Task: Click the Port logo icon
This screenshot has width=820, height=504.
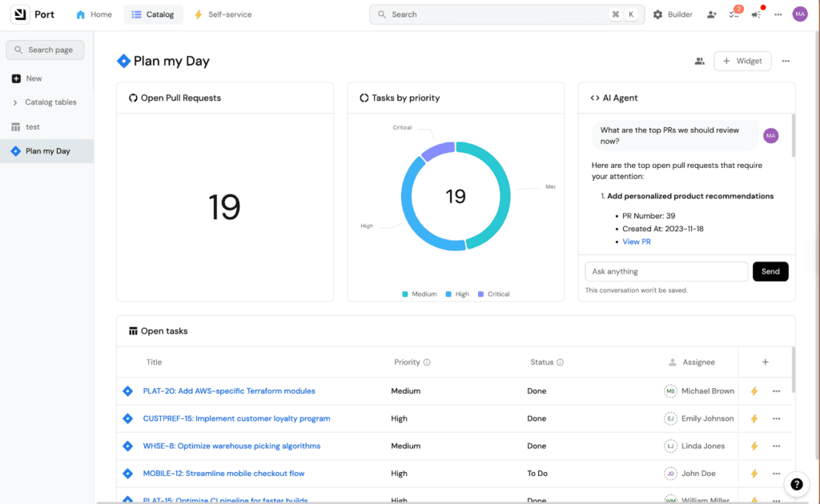Action: [19, 14]
